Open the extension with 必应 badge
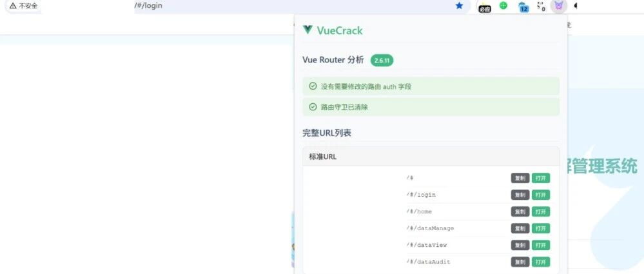 (x=485, y=6)
